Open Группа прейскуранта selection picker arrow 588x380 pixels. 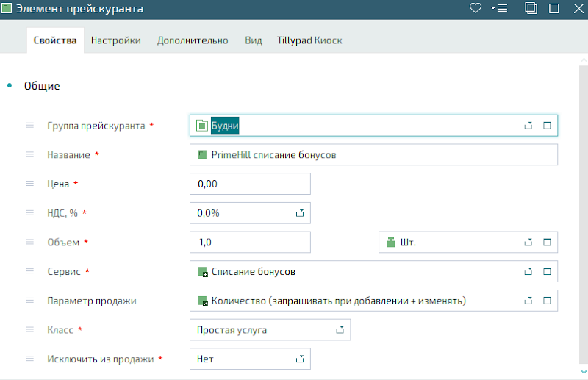coord(528,126)
